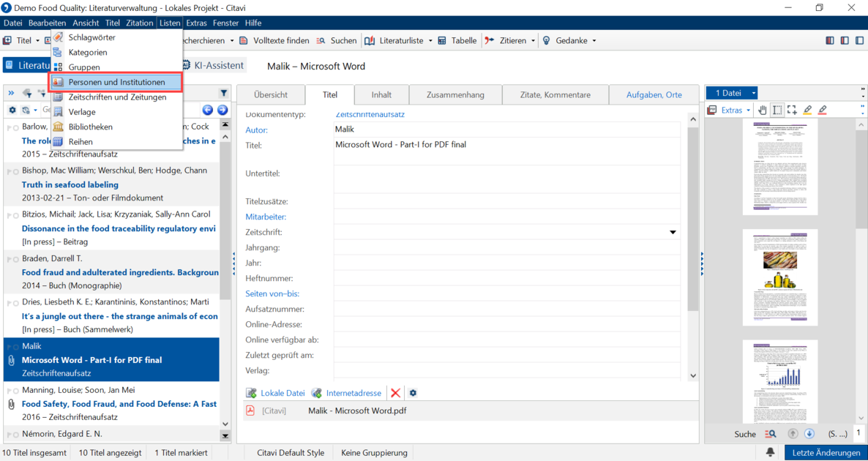This screenshot has width=868, height=461.
Task: Switch to two-pane layout icon
Action: (845, 40)
